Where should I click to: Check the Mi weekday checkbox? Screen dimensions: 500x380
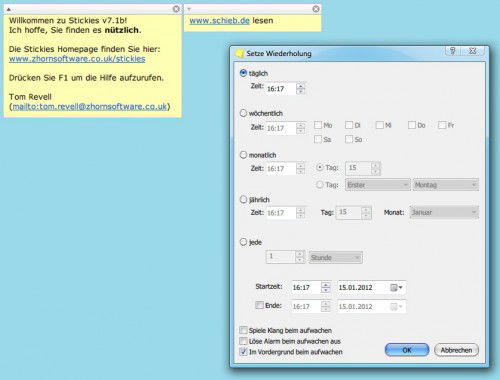(380, 125)
